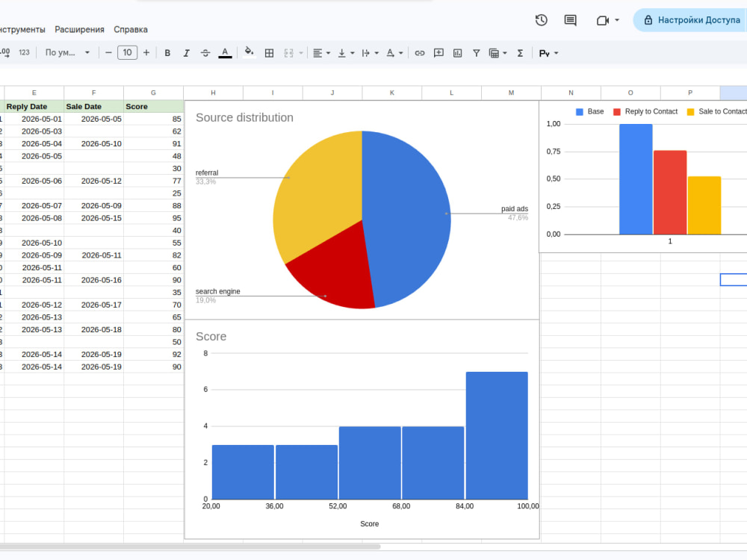Choose the 123 number format option
Viewport: 747px width, 560px height.
24,53
